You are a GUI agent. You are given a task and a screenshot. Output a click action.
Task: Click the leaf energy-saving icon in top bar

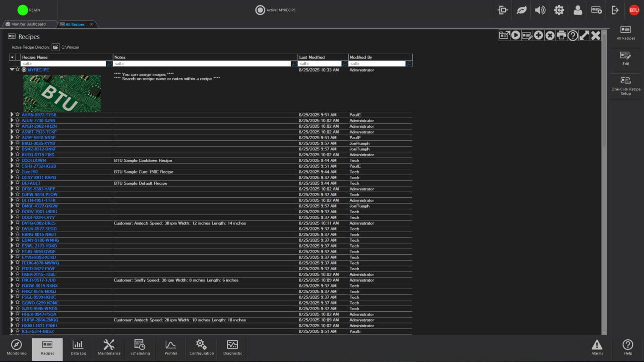(521, 10)
